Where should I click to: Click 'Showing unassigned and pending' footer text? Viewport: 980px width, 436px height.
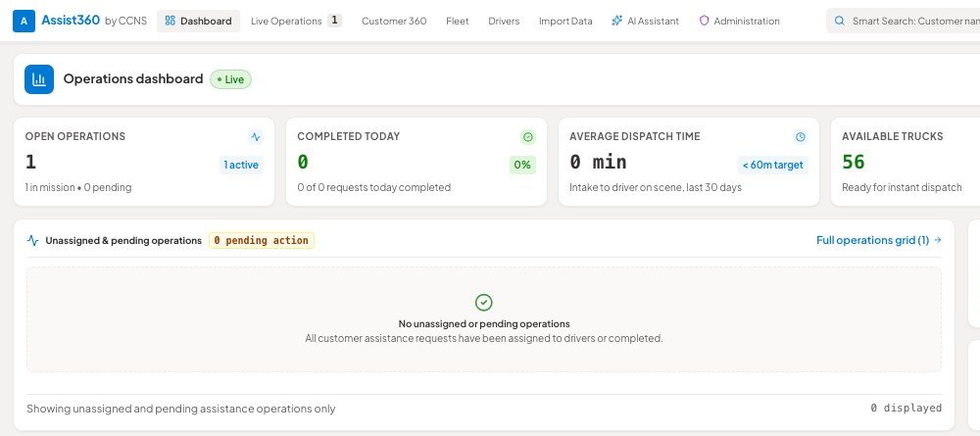tap(180, 409)
